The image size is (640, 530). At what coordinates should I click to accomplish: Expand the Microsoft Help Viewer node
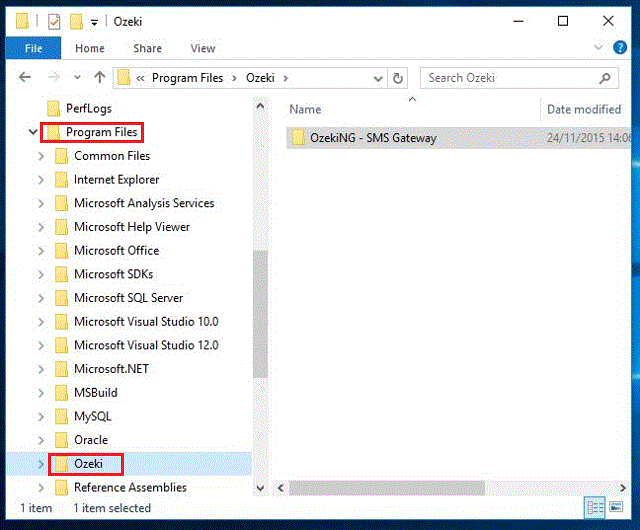(41, 227)
